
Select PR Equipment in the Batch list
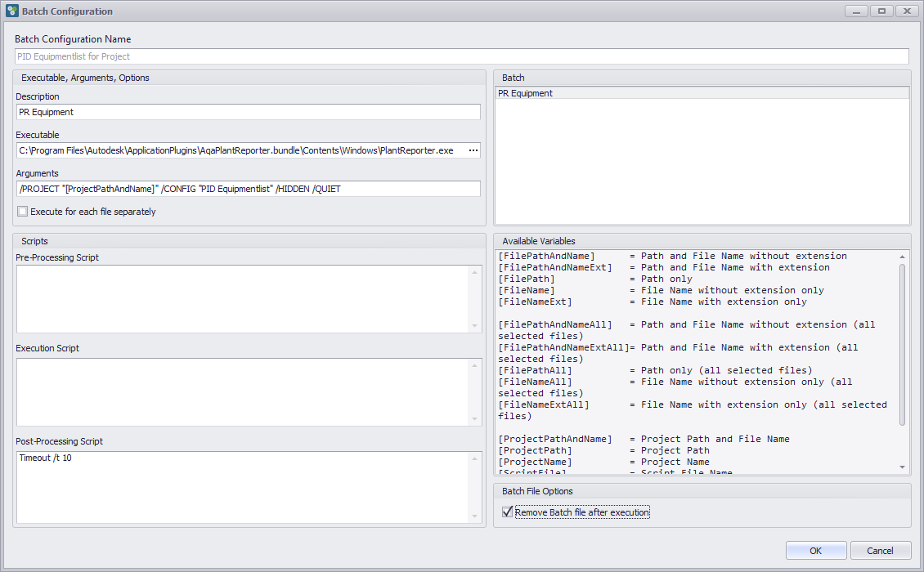pos(702,93)
